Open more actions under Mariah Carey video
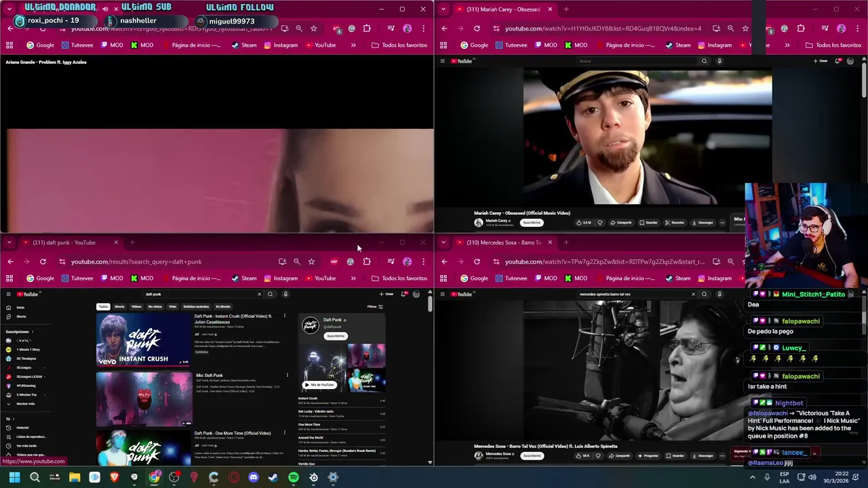 [722, 222]
